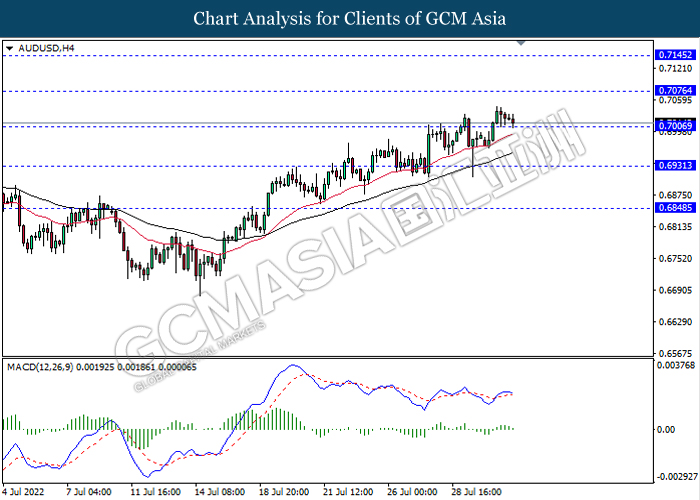Screen dimensions: 700x500
Task: Click the 21 Jul 12:00 time label
Action: pyautogui.click(x=348, y=492)
